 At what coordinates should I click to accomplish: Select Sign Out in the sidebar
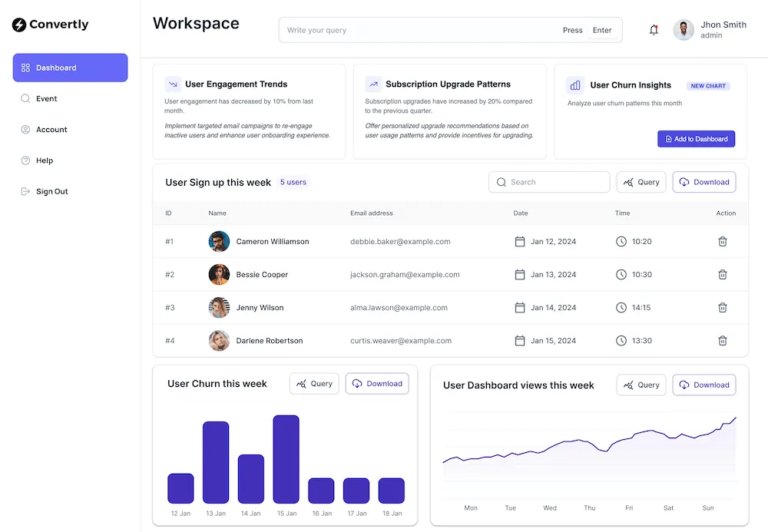pos(51,191)
